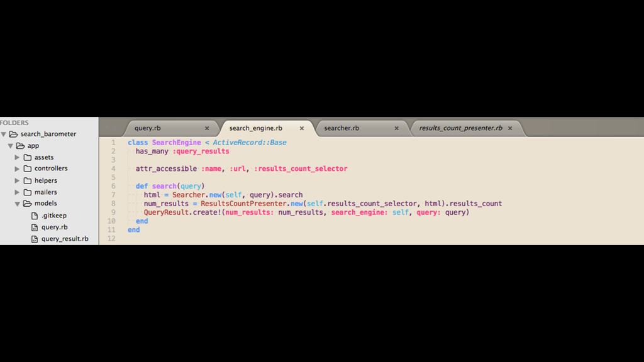This screenshot has width=644, height=362.
Task: Open .gitkeep from the sidebar
Action: (x=54, y=216)
